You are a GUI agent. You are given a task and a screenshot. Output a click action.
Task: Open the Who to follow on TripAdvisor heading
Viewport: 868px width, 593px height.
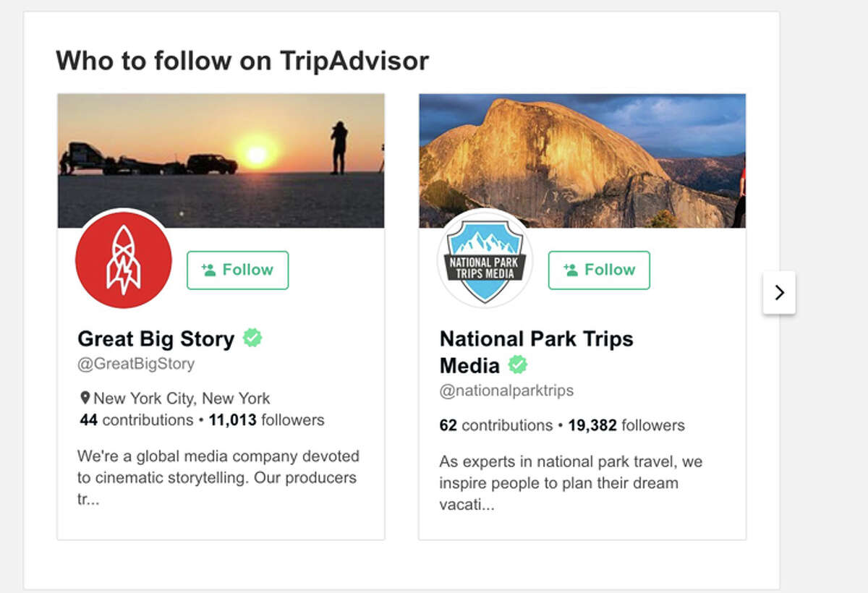click(243, 61)
